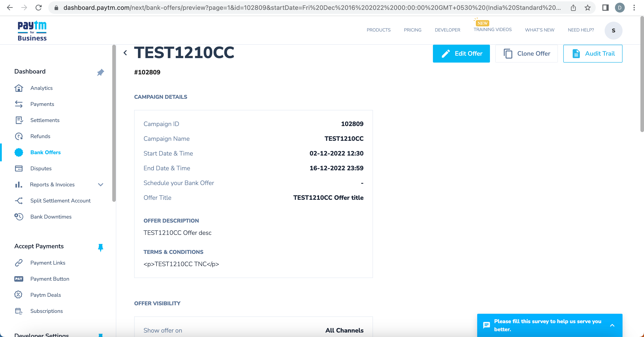Open the PRICING menu item
The image size is (644, 337).
pyautogui.click(x=413, y=30)
